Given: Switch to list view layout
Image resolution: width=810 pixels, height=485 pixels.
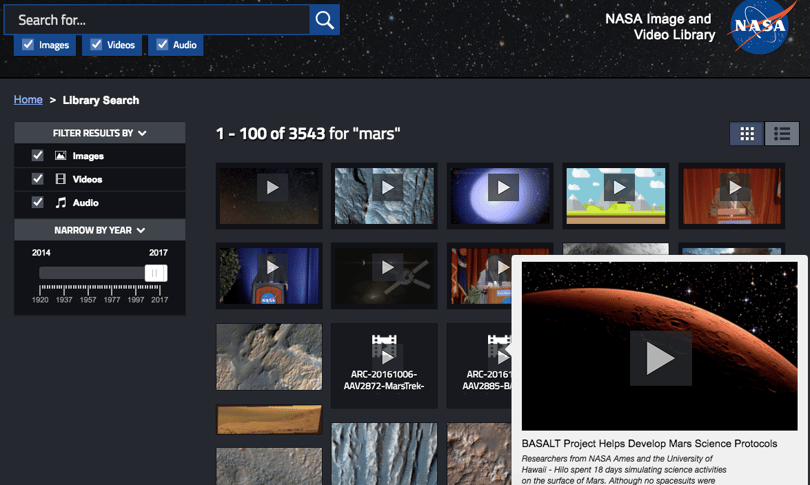Looking at the screenshot, I should (x=782, y=134).
